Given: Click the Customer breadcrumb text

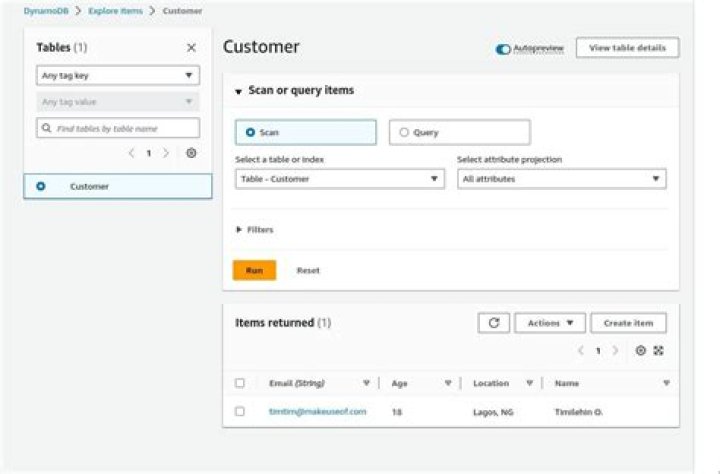Looking at the screenshot, I should pyautogui.click(x=182, y=11).
